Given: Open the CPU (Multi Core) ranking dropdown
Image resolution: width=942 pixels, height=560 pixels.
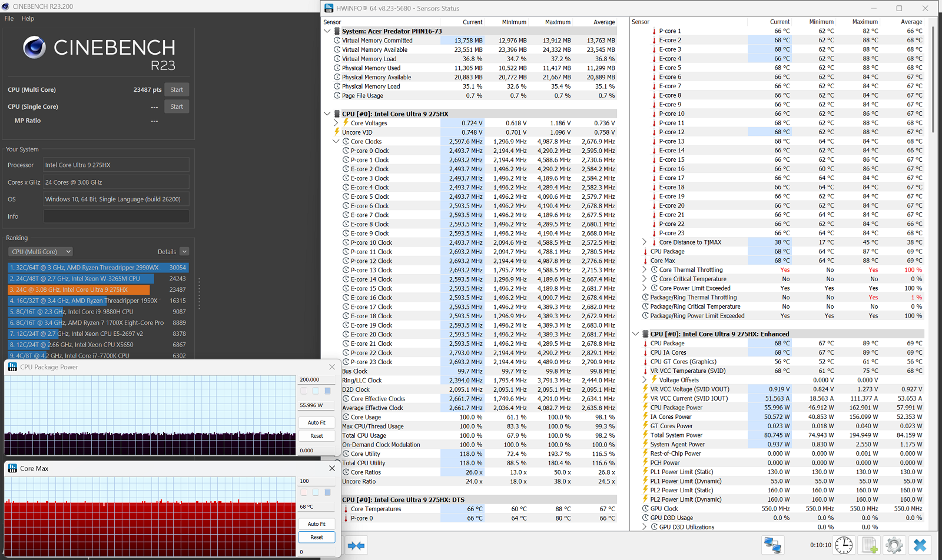Looking at the screenshot, I should click(x=40, y=252).
